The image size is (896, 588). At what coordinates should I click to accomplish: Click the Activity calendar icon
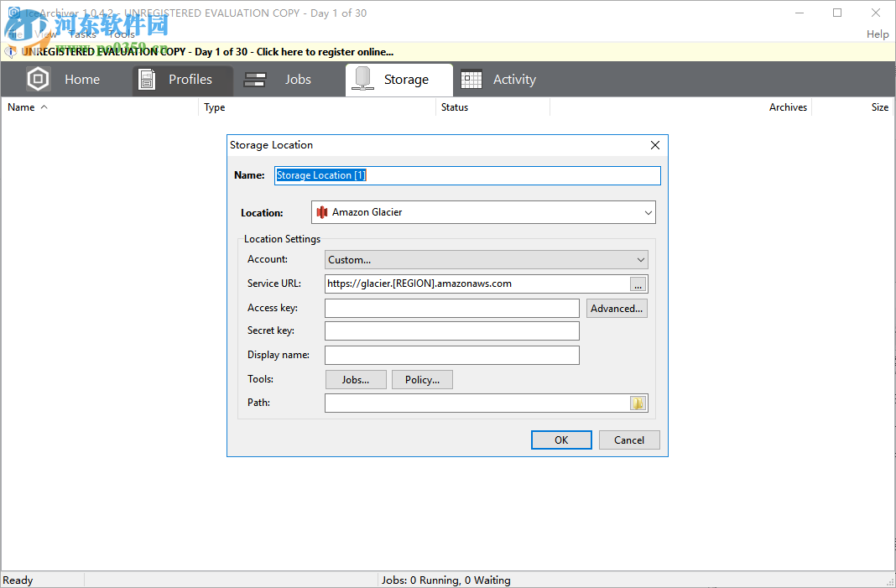[471, 80]
